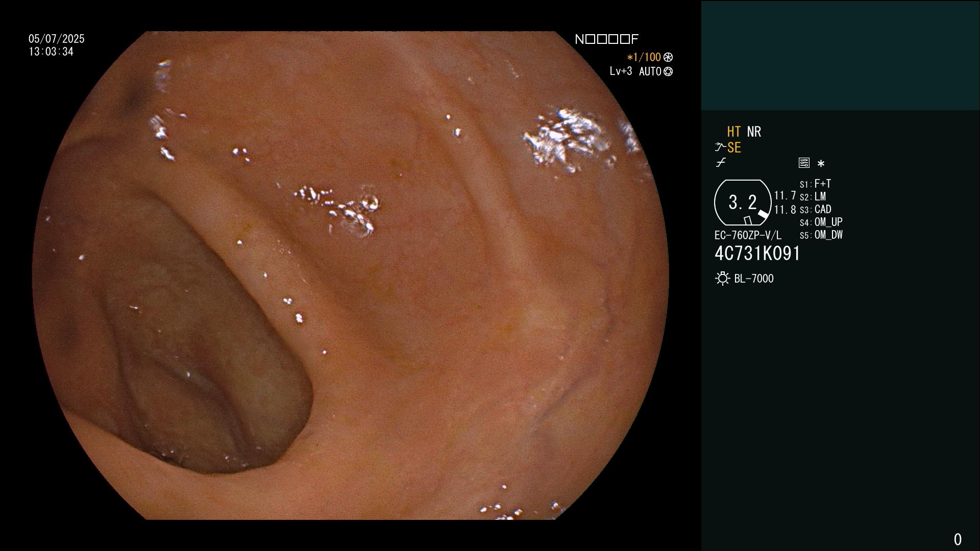Click the shutter speed icon beside 1/100
Screen dimensions: 980x551
pos(668,57)
